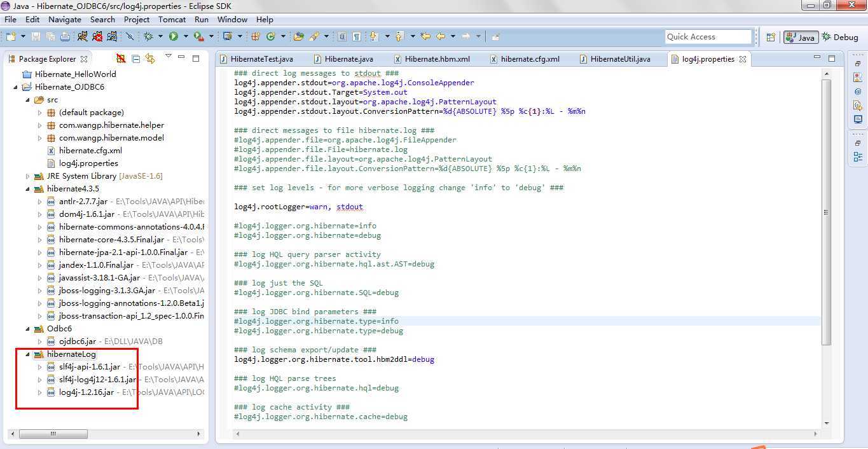Open the Console monitor icon in right trim
The width and height of the screenshot is (868, 449).
[858, 119]
